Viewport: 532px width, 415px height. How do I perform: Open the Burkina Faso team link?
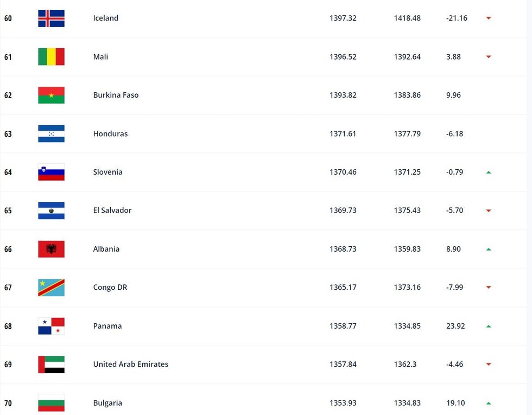pyautogui.click(x=116, y=95)
